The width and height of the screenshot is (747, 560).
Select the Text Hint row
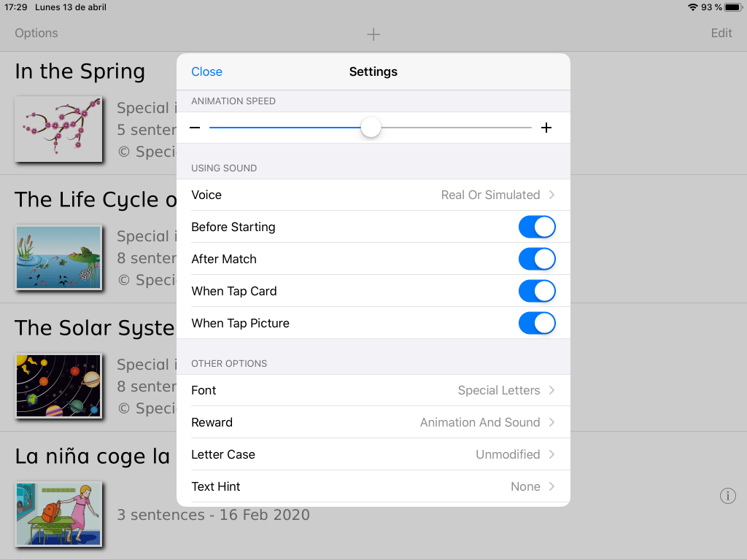click(x=373, y=486)
